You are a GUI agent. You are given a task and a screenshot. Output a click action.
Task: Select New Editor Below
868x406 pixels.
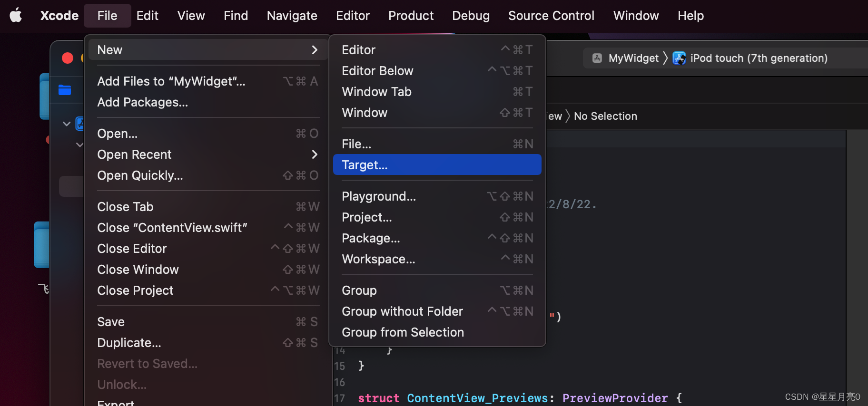[x=437, y=71]
